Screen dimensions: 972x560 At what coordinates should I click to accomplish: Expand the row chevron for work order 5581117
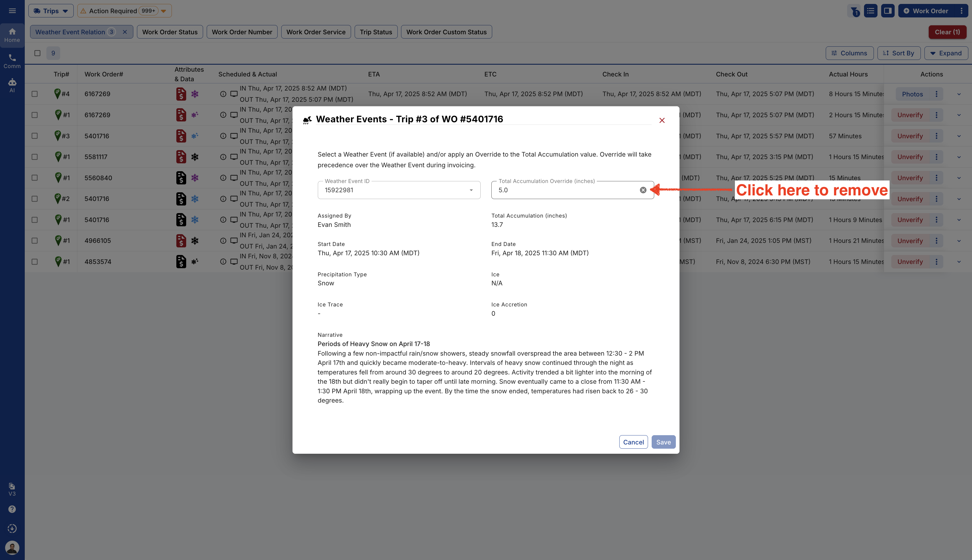pos(958,157)
